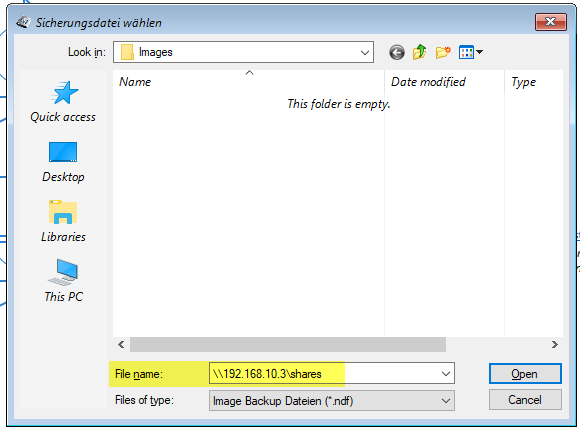
Task: Sort by Type column header
Action: (534, 82)
